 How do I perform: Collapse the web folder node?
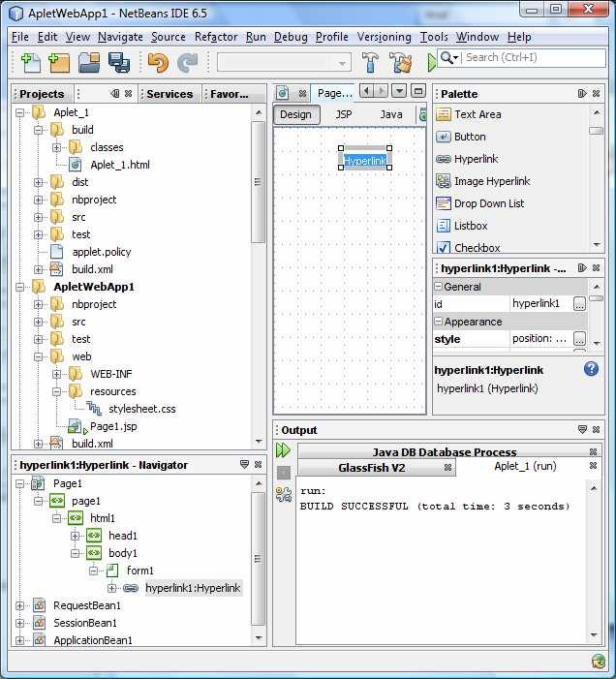pos(38,356)
